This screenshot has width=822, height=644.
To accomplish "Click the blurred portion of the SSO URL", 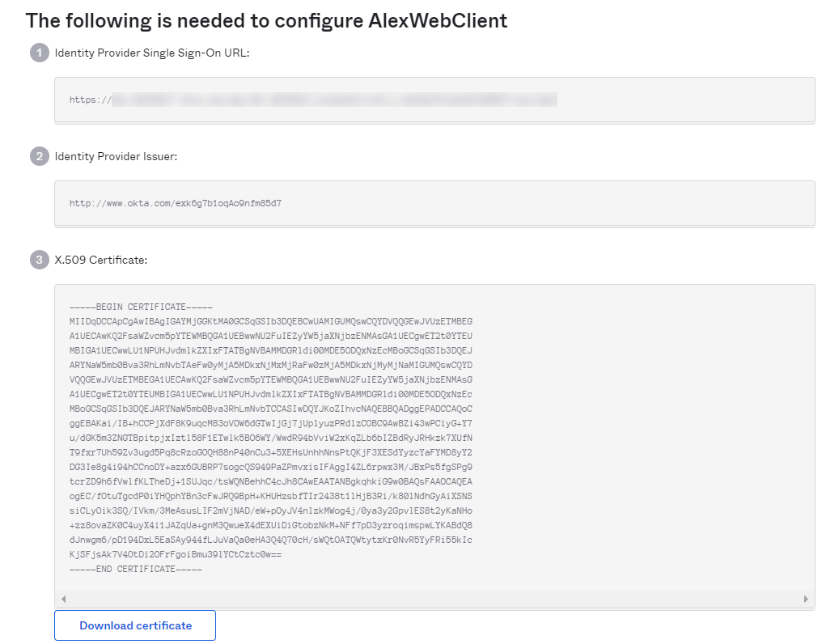I will click(x=333, y=100).
